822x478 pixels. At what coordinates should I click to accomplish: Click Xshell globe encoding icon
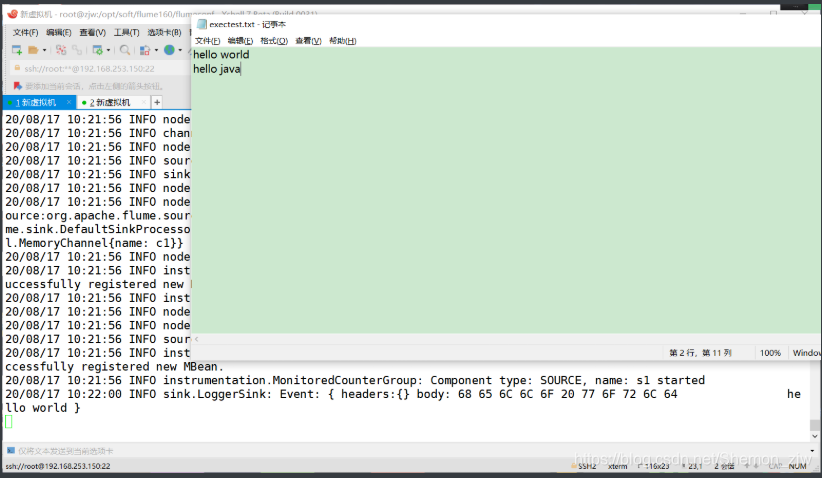click(169, 50)
